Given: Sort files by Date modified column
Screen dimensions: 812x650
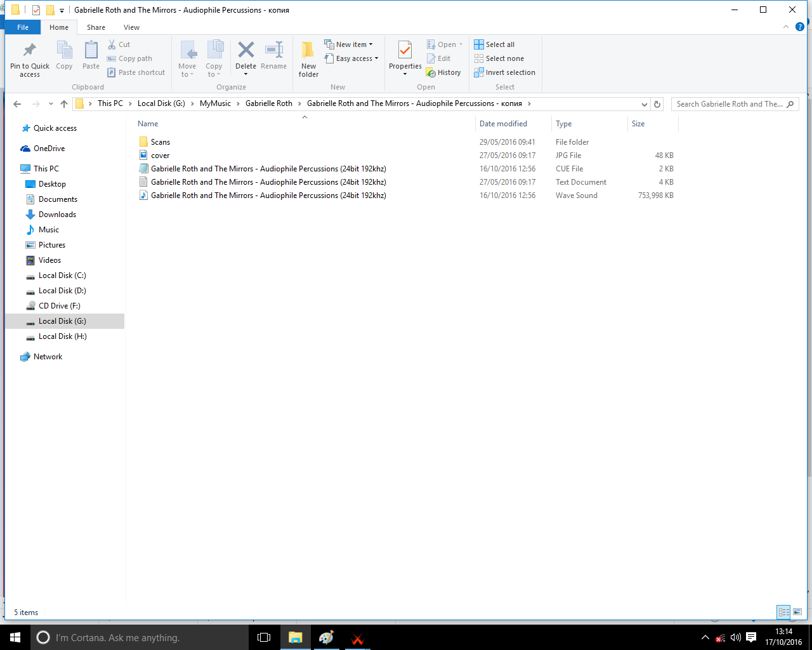Looking at the screenshot, I should coord(513,124).
